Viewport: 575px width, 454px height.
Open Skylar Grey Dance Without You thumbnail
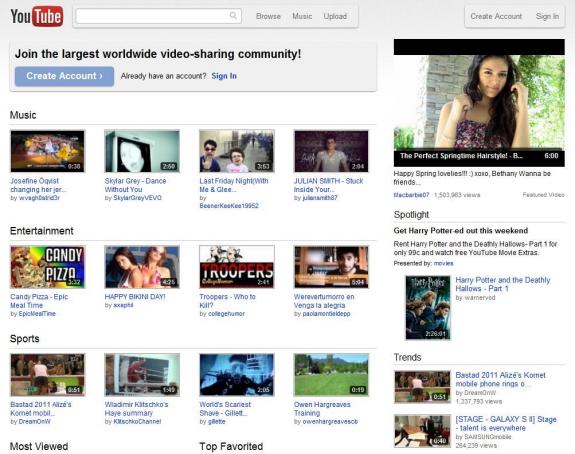[x=142, y=151]
